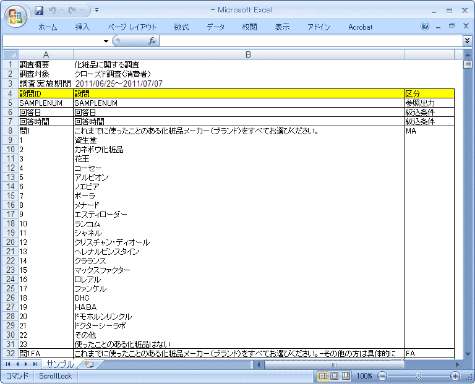The image size is (475, 384).
Task: Click the Insert Worksheet tab icon
Action: tap(89, 364)
